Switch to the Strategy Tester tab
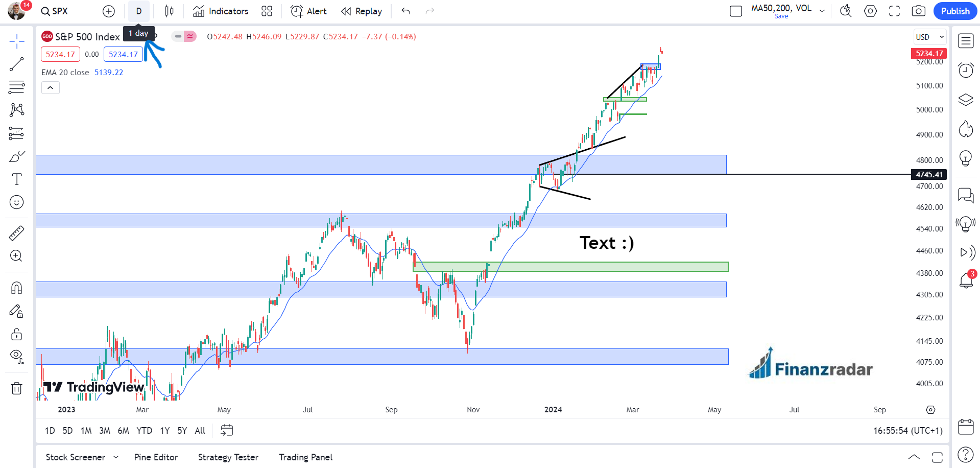 coord(228,457)
